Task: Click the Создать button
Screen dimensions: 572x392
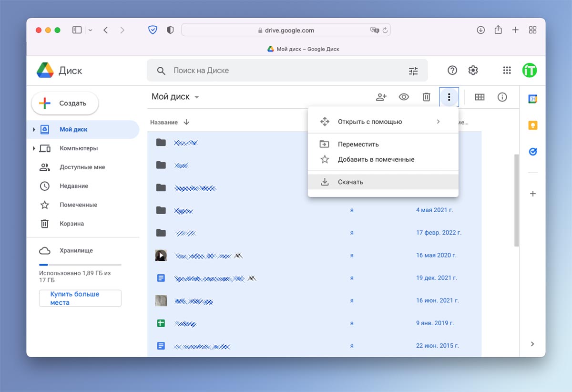Action: click(65, 103)
